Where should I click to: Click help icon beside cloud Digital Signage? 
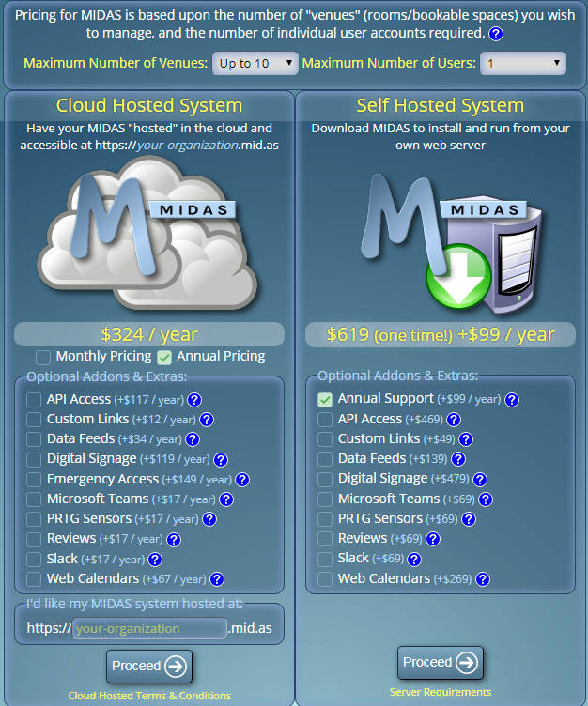[221, 460]
